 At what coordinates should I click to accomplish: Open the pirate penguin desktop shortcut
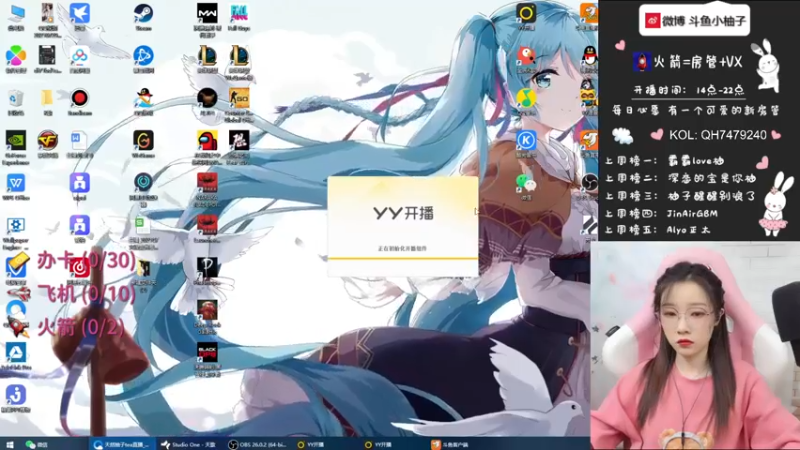tap(143, 98)
